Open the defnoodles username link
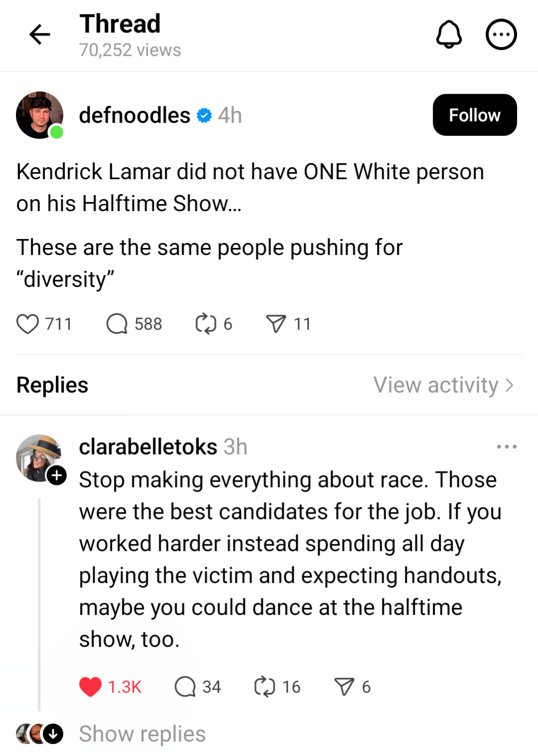Image resolution: width=538 pixels, height=756 pixels. 135,115
